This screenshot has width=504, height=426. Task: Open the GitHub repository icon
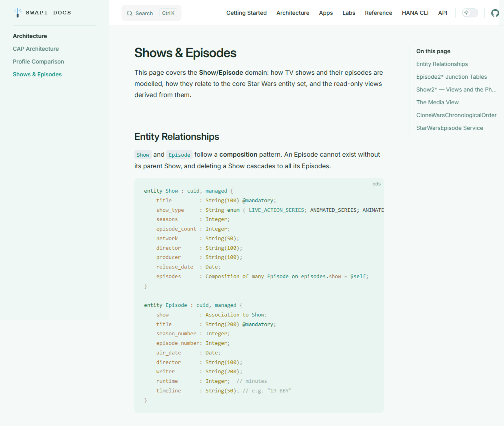click(495, 13)
